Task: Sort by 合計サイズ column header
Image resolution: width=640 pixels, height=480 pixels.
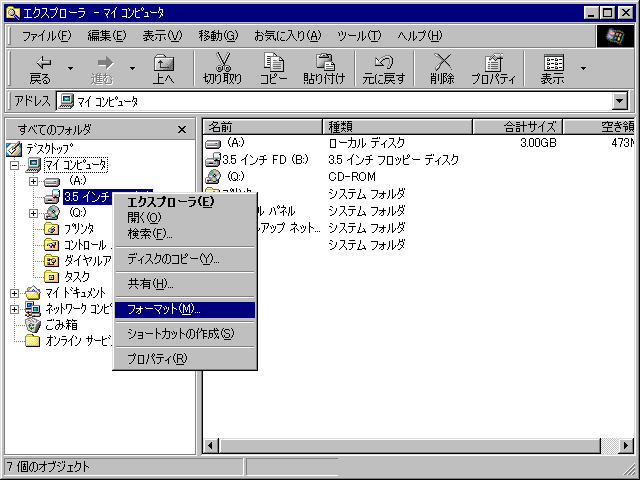Action: 517,127
